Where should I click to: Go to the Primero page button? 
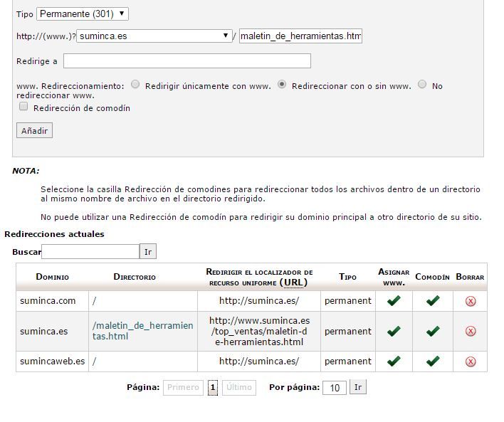coord(183,387)
